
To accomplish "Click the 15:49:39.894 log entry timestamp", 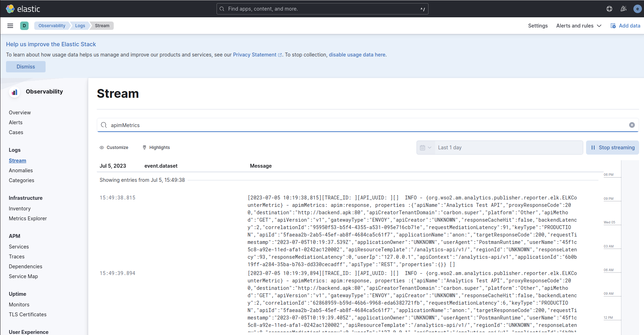I will pos(117,273).
